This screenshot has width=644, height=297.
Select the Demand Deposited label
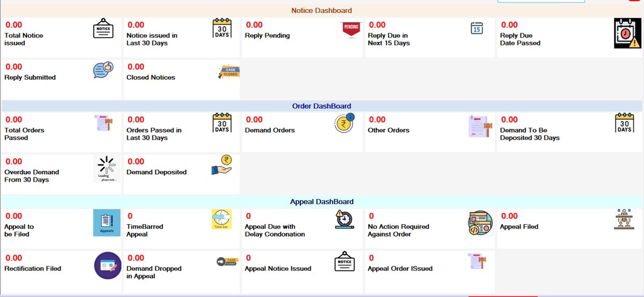click(157, 172)
